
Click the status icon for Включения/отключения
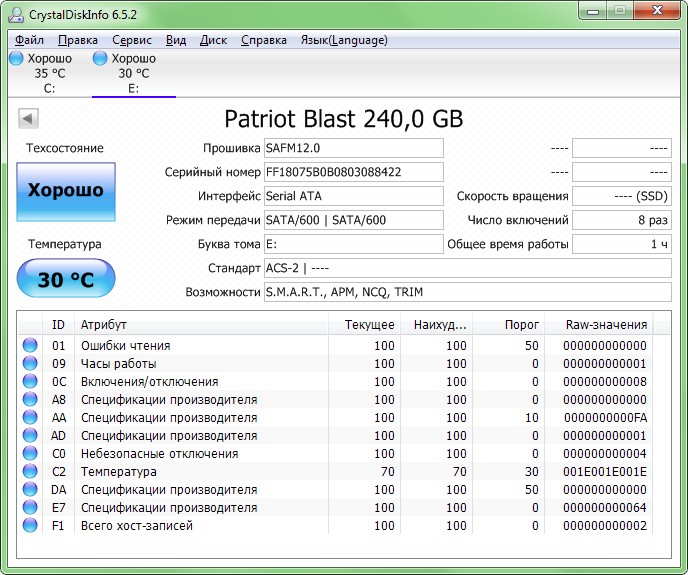tap(30, 381)
